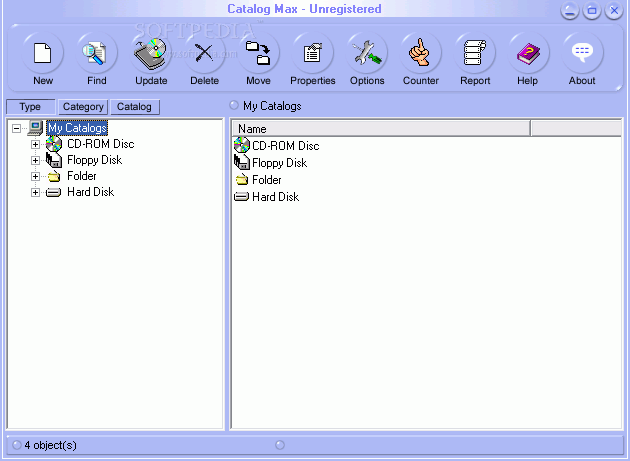630x461 pixels.
Task: Expand the Hard Disk tree node
Action: click(35, 193)
